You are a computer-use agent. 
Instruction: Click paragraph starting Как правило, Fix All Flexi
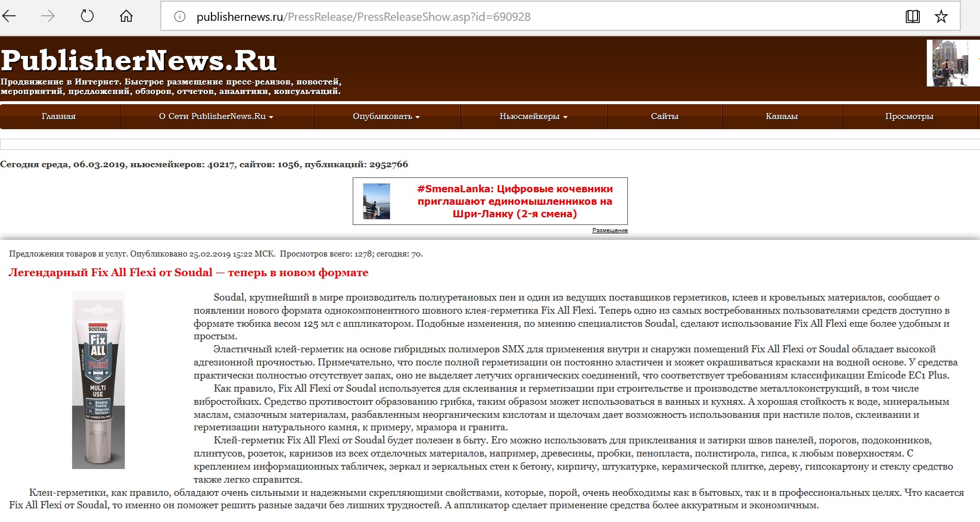[x=571, y=408]
